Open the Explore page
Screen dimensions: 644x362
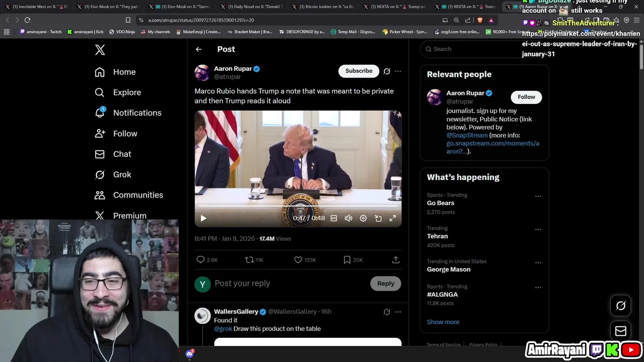coord(118,93)
